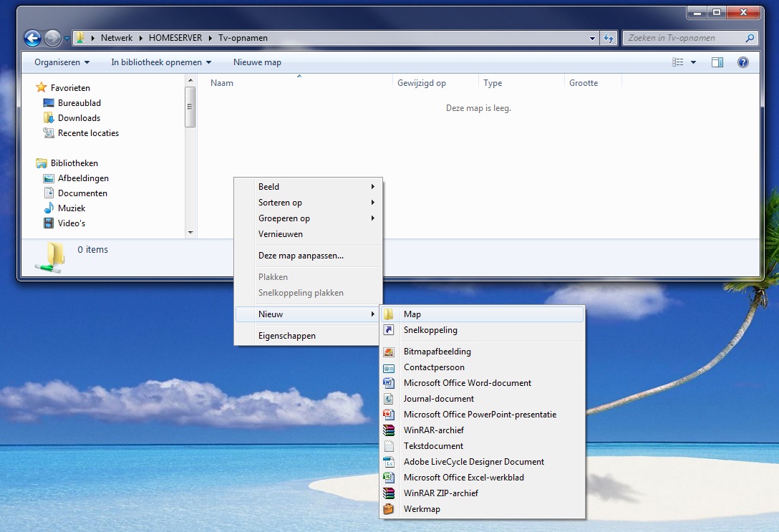779x532 pixels.
Task: Pick Microsoft Office PowerPoint-presentatie item
Action: pyautogui.click(x=480, y=415)
